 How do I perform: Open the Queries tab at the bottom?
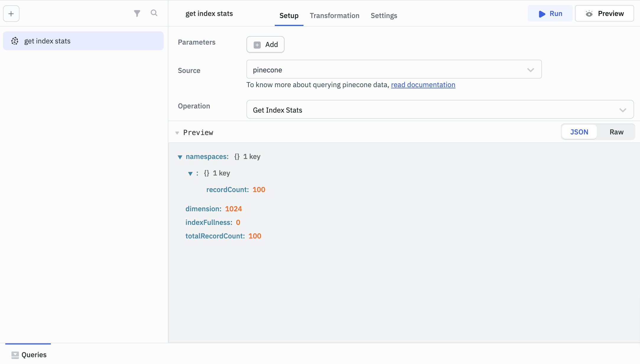[28, 355]
